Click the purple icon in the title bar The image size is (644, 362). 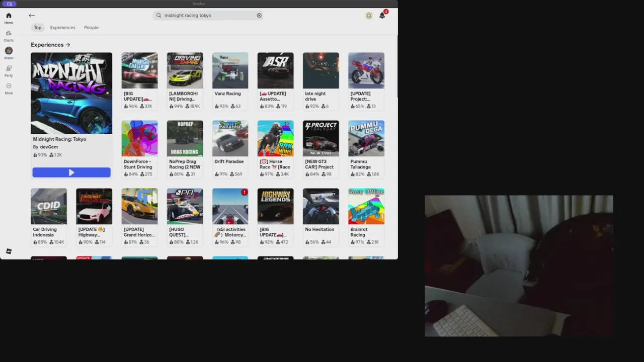click(9, 4)
